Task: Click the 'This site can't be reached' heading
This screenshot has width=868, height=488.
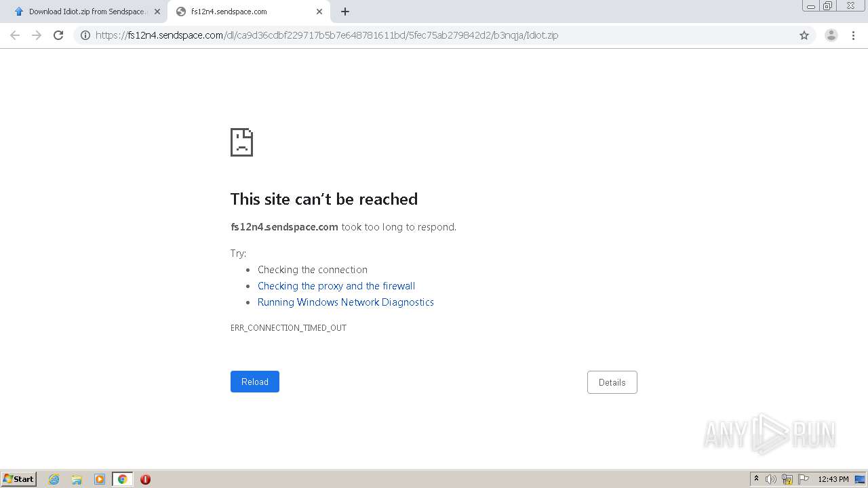Action: pyautogui.click(x=324, y=199)
